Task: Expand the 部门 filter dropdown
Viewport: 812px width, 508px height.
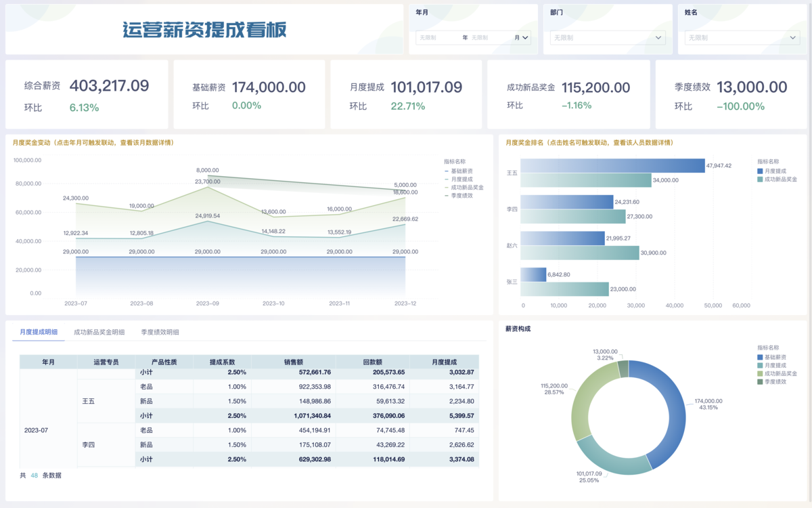Action: pos(659,38)
